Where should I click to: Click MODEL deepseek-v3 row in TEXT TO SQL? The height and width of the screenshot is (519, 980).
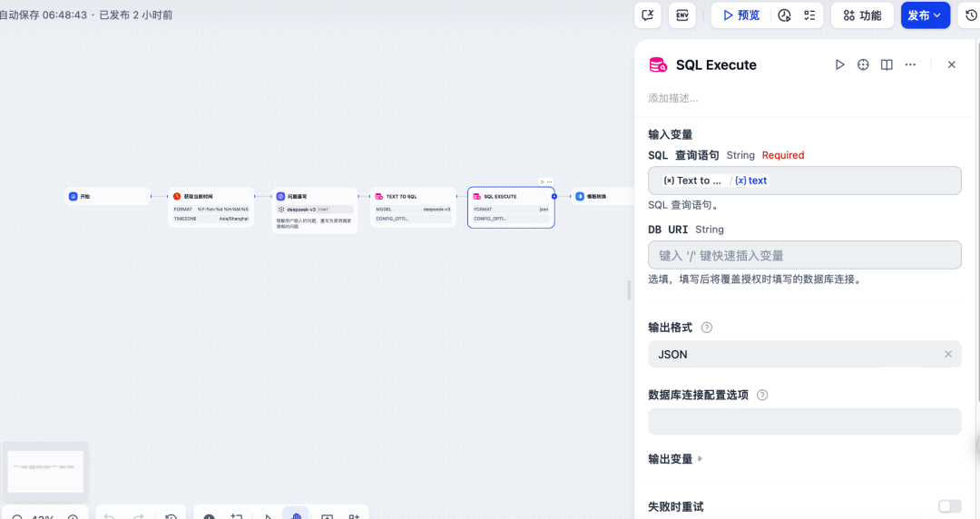pyautogui.click(x=413, y=210)
